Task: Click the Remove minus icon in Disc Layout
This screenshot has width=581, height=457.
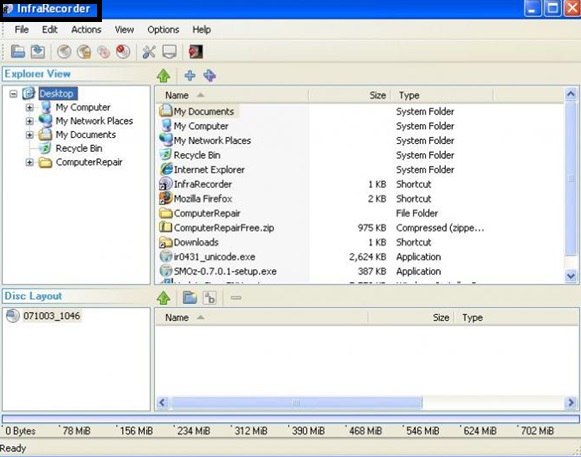Action: tap(236, 298)
